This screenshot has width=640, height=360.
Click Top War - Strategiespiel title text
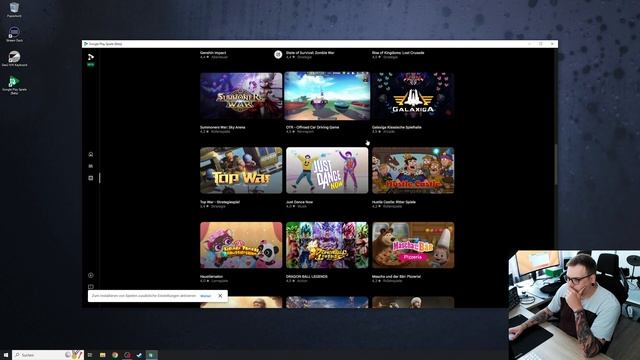pyautogui.click(x=220, y=202)
